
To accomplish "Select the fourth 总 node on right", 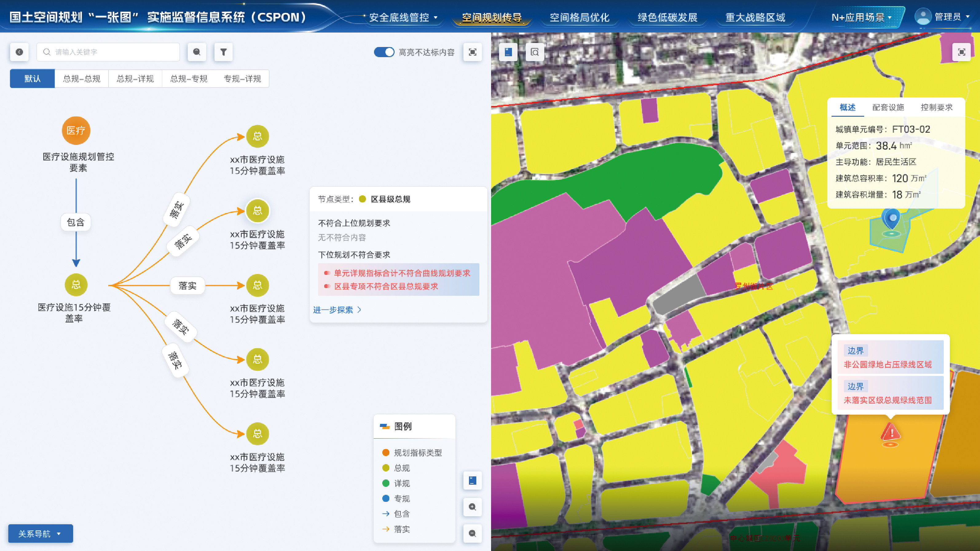I will coord(258,359).
